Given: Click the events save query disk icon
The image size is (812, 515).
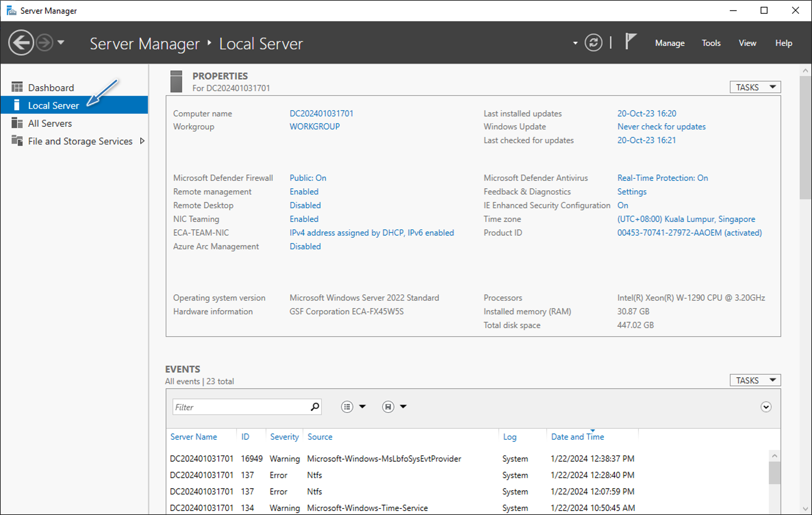Looking at the screenshot, I should 388,407.
